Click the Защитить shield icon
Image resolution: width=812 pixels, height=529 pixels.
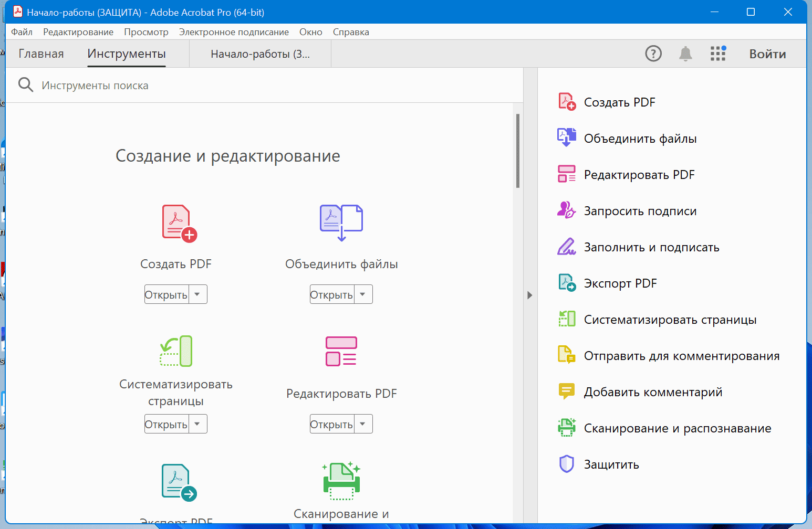coord(567,464)
